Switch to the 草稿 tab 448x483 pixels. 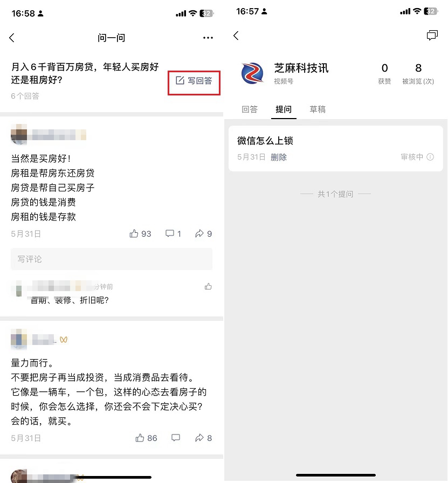tap(318, 109)
